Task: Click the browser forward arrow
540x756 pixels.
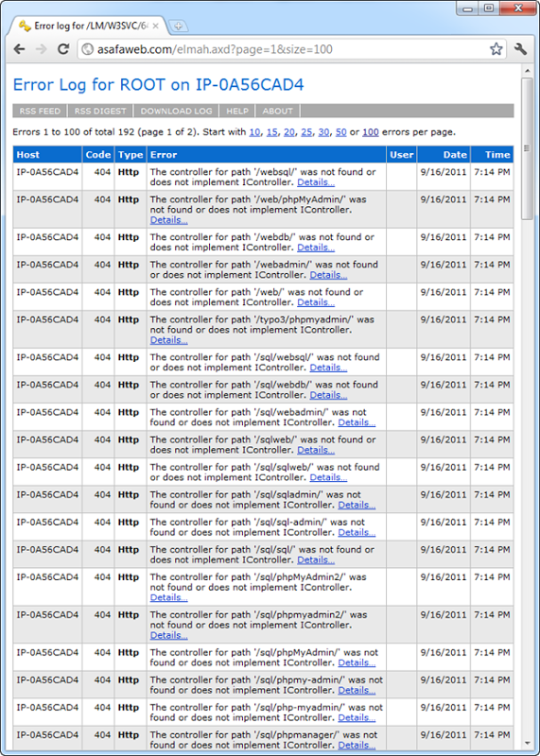Action: click(41, 49)
